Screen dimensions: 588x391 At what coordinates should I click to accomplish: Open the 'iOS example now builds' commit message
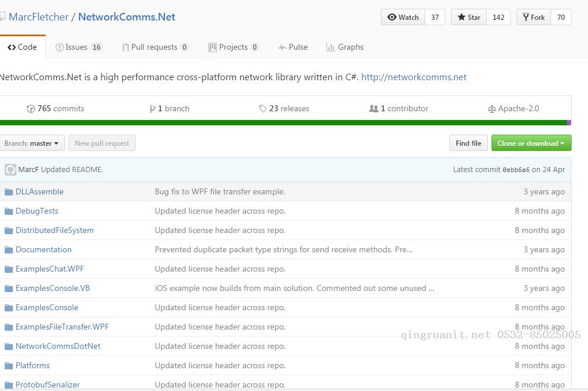point(295,288)
